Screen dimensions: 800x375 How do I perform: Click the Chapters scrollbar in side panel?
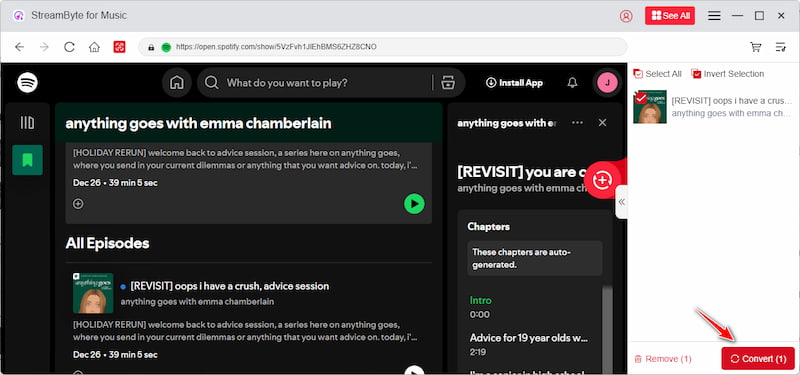point(607,329)
